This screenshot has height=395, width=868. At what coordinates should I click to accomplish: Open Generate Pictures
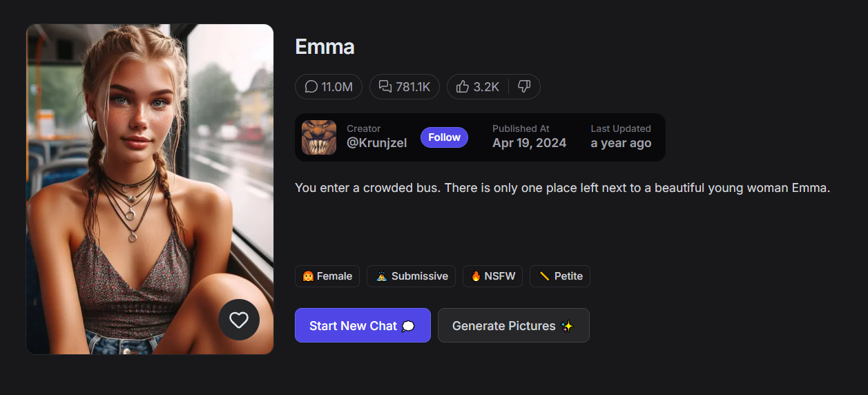click(x=514, y=325)
